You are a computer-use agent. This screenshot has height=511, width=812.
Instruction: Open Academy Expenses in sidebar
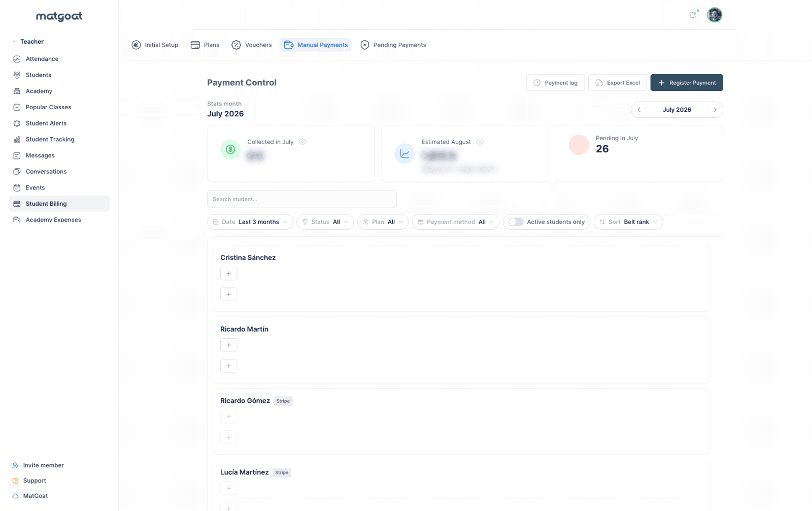coord(59,220)
